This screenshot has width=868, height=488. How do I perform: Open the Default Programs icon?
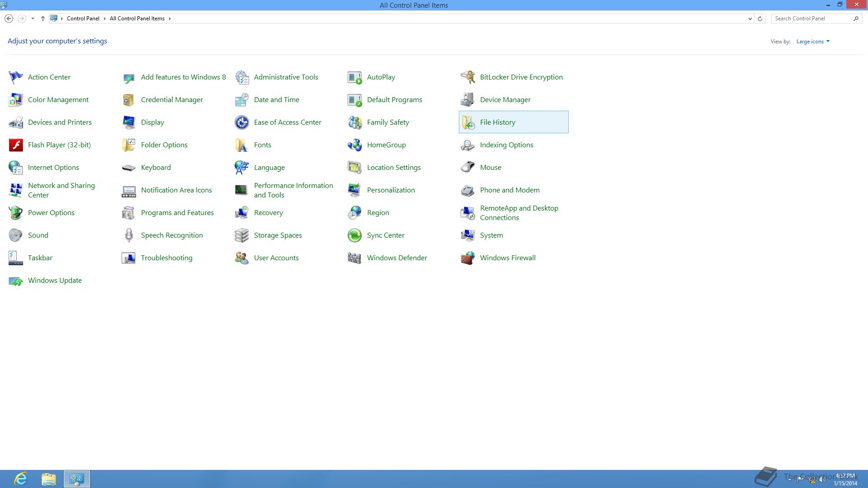point(355,100)
